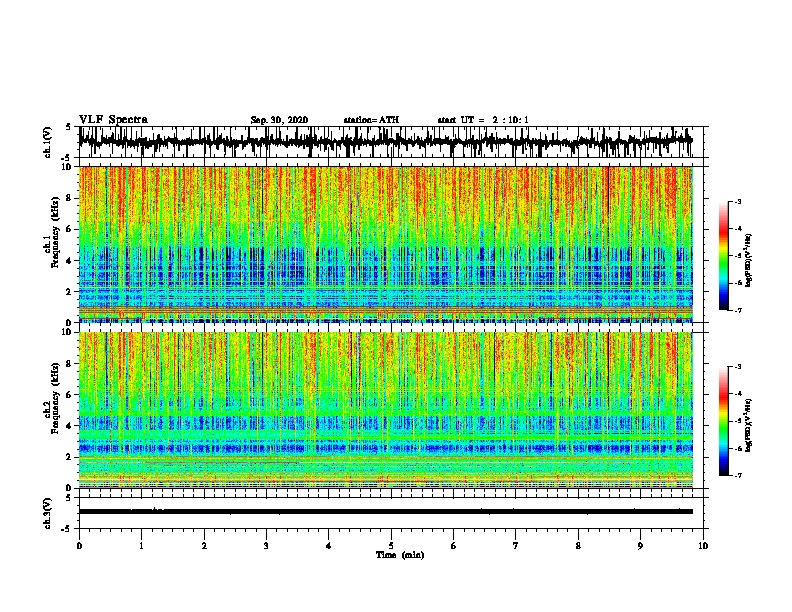
Task: Click the ch.1 spectrogram color scale bar
Action: pos(723,256)
